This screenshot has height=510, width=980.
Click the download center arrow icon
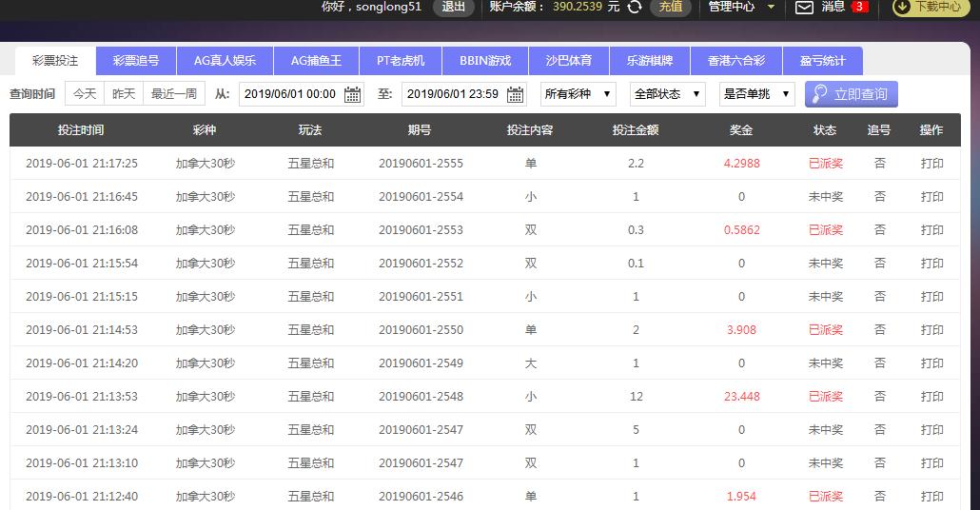click(x=901, y=7)
